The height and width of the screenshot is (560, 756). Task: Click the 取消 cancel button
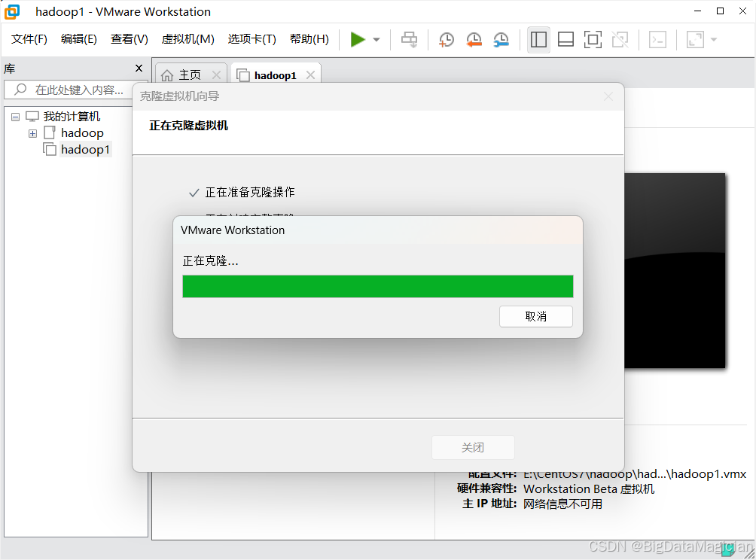coord(535,316)
